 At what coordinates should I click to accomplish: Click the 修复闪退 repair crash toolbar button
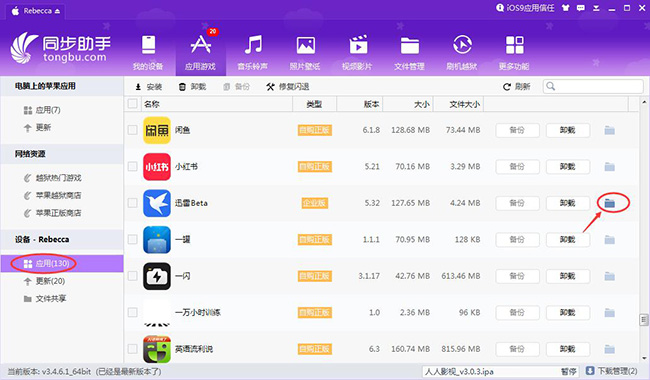288,87
